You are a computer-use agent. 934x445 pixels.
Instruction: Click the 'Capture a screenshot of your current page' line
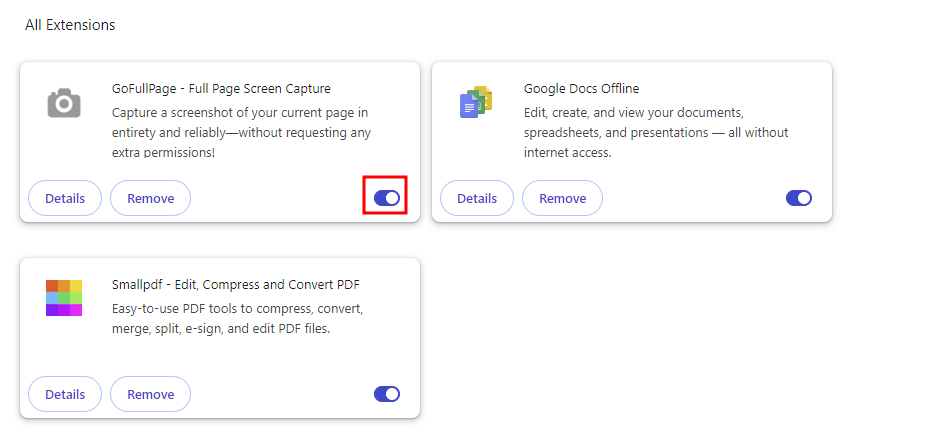[240, 112]
